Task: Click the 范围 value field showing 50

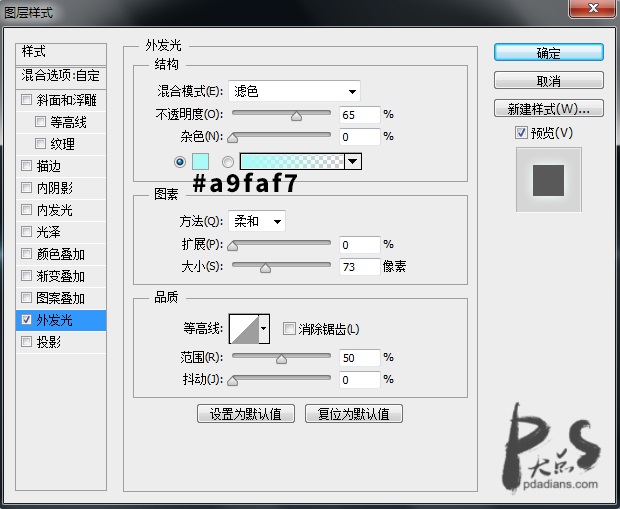Action: 360,358
